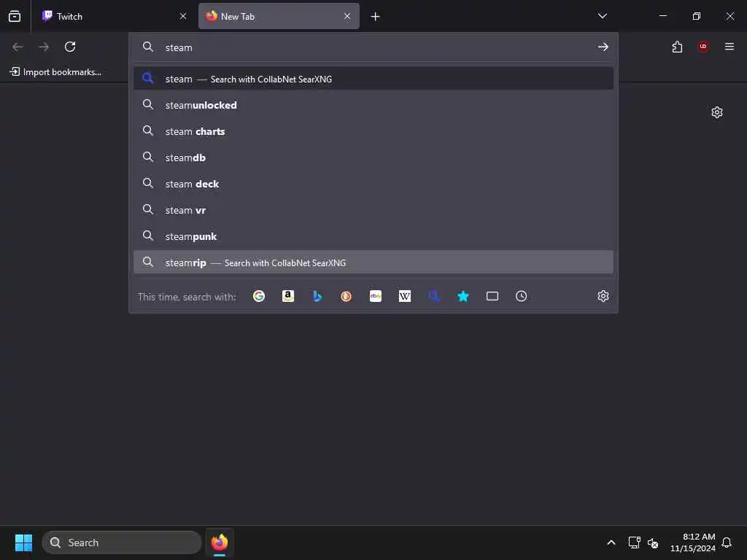Select the New Tab tab

(x=279, y=16)
